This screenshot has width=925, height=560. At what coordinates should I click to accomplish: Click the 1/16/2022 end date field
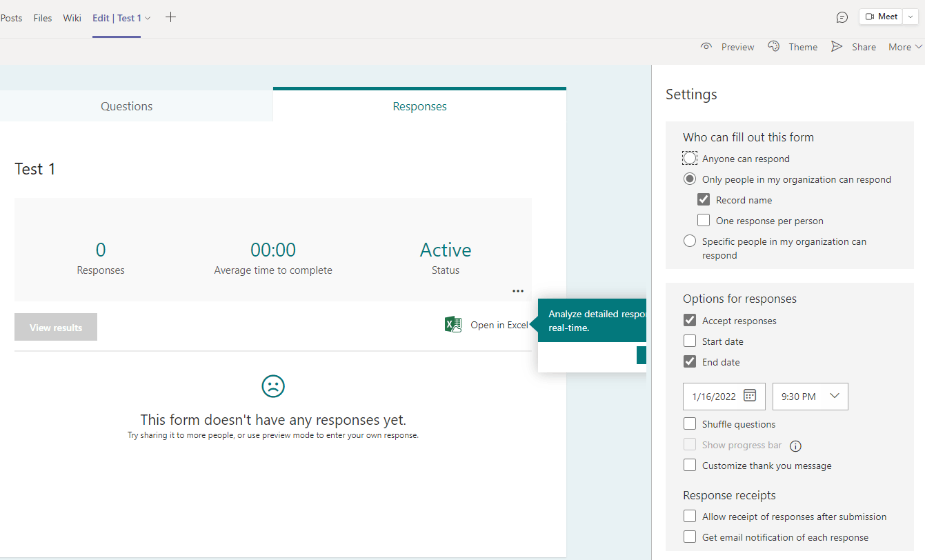[724, 397]
